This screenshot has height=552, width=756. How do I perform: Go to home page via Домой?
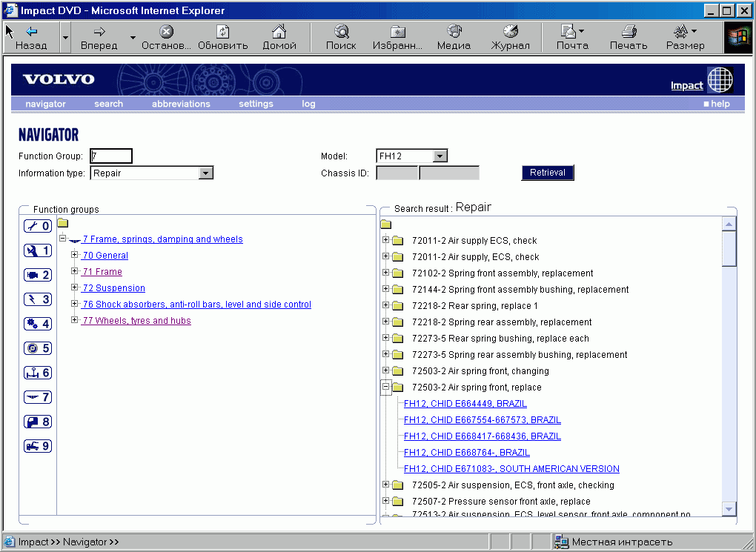[x=279, y=38]
